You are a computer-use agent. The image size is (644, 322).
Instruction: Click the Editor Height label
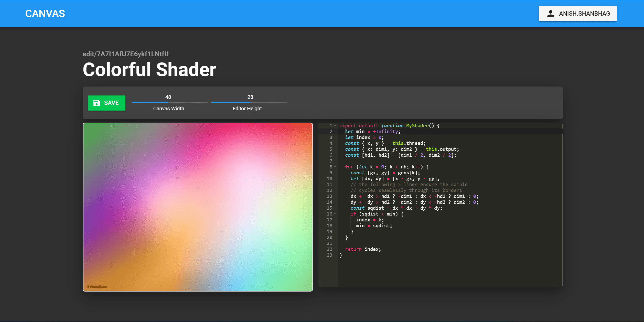247,109
